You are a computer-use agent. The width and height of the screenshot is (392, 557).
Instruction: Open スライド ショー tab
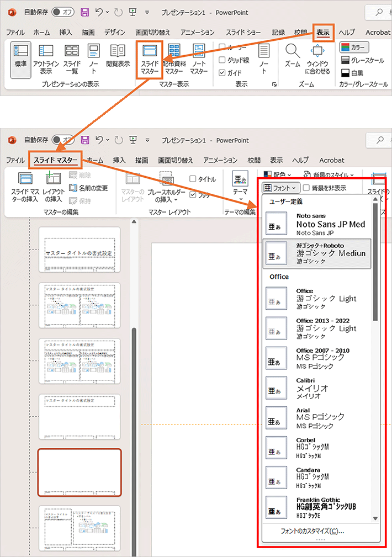click(243, 33)
